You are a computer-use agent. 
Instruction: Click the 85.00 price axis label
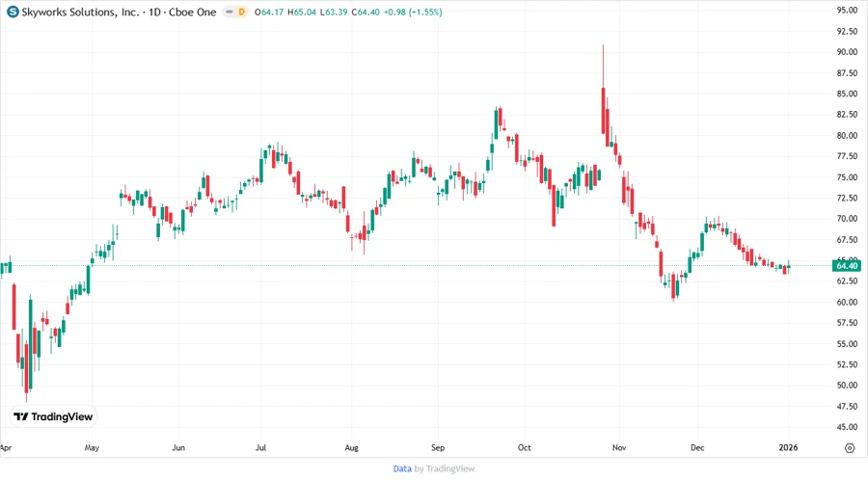(x=847, y=94)
